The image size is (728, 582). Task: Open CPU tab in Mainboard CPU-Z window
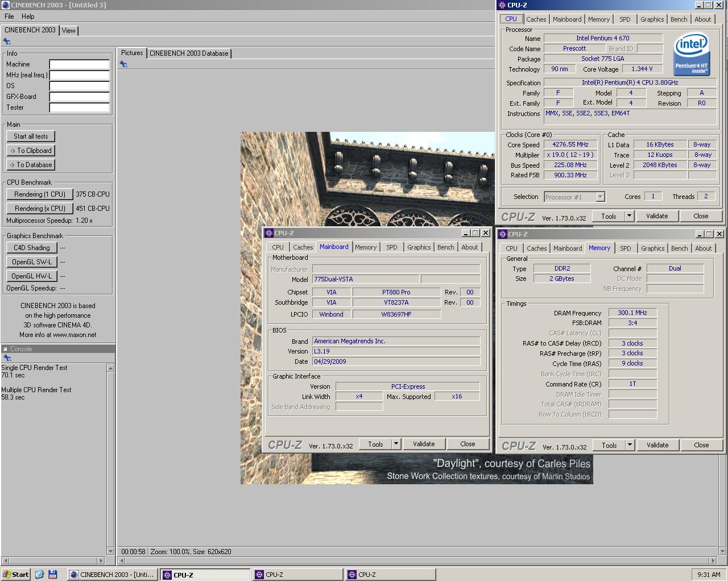pos(278,247)
